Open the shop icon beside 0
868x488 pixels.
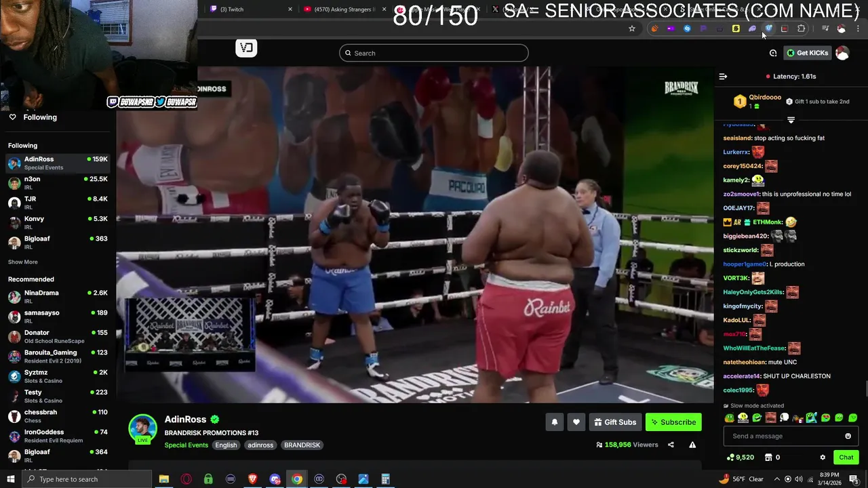[x=768, y=457]
